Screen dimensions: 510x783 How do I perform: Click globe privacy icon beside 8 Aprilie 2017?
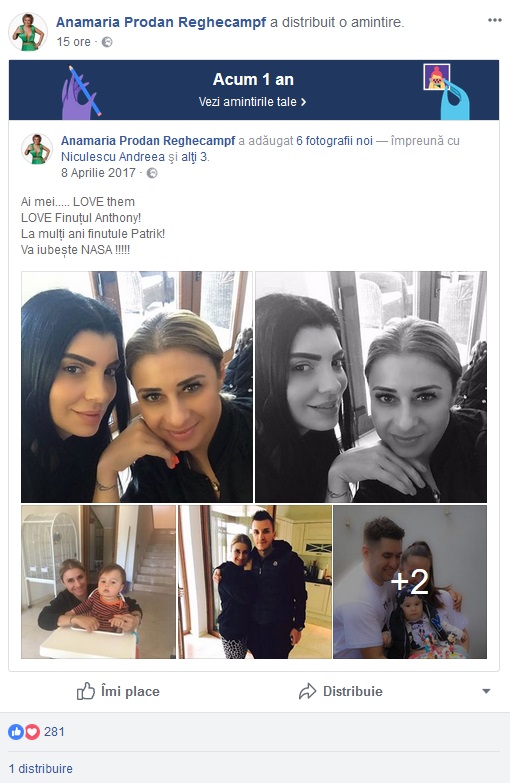(x=152, y=173)
